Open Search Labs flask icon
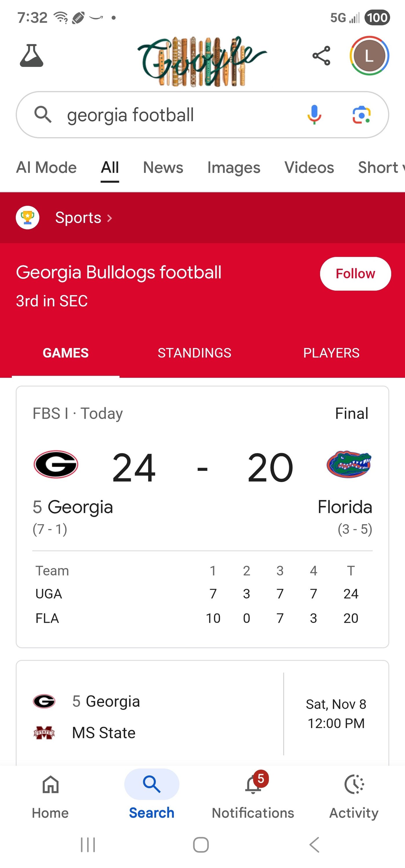Viewport: 405px width, 868px height. coord(31,56)
